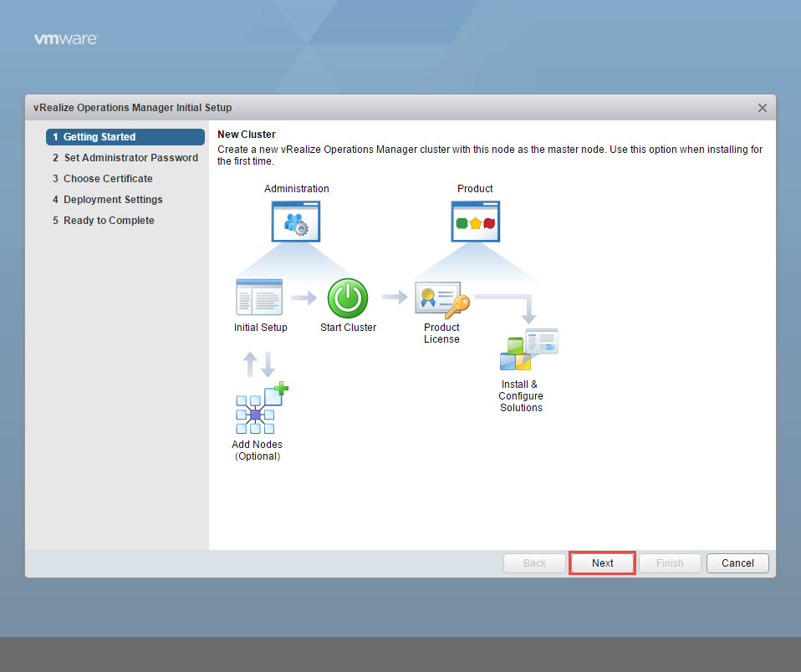The width and height of the screenshot is (801, 672).
Task: Click the Administration window icon
Action: pos(296,221)
